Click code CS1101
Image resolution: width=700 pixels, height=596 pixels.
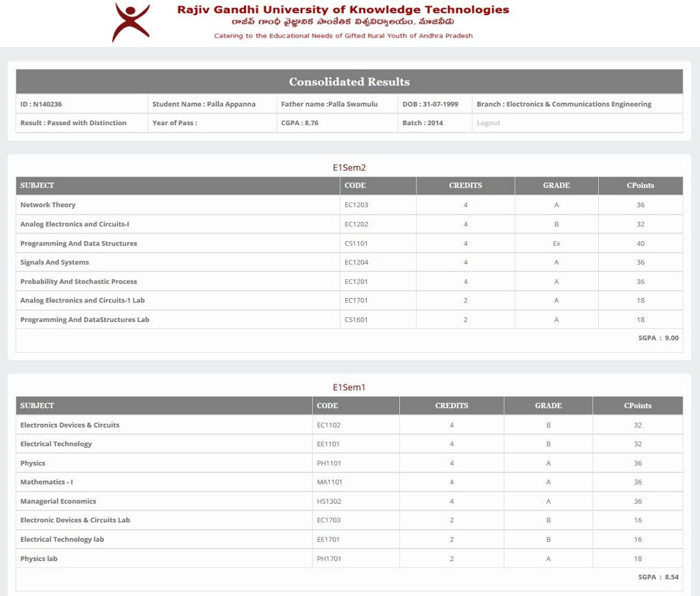355,243
